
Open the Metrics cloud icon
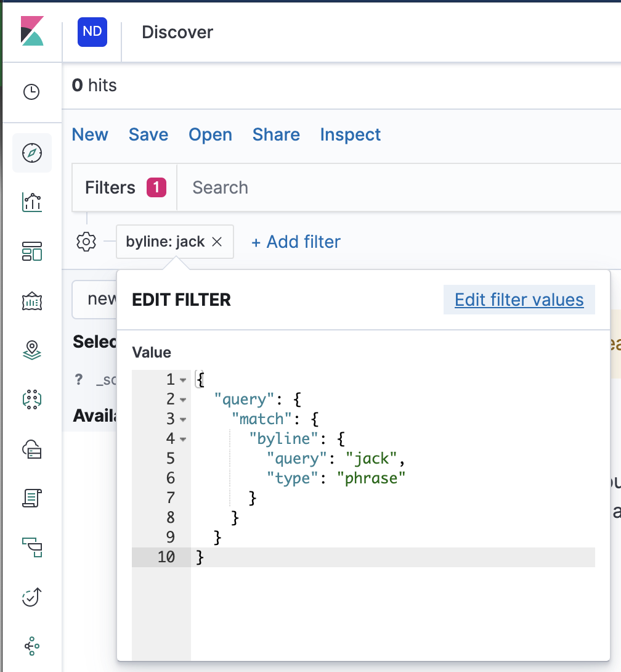pyautogui.click(x=32, y=449)
